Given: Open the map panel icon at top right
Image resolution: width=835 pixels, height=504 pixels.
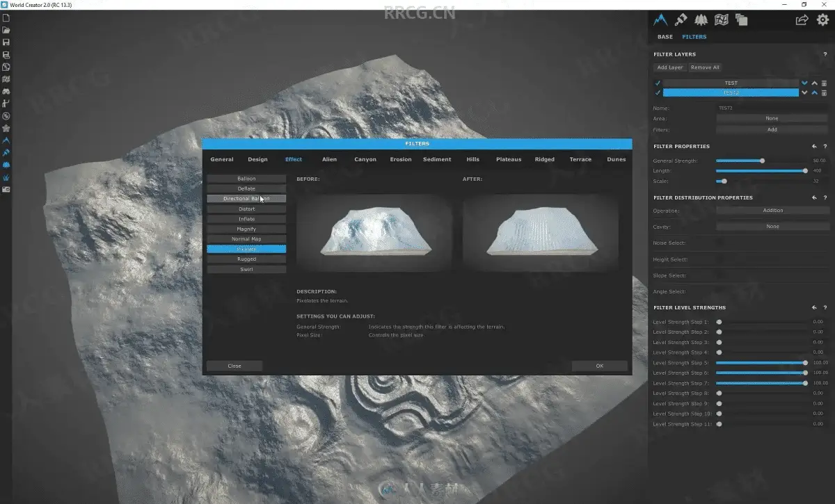Looking at the screenshot, I should (722, 19).
